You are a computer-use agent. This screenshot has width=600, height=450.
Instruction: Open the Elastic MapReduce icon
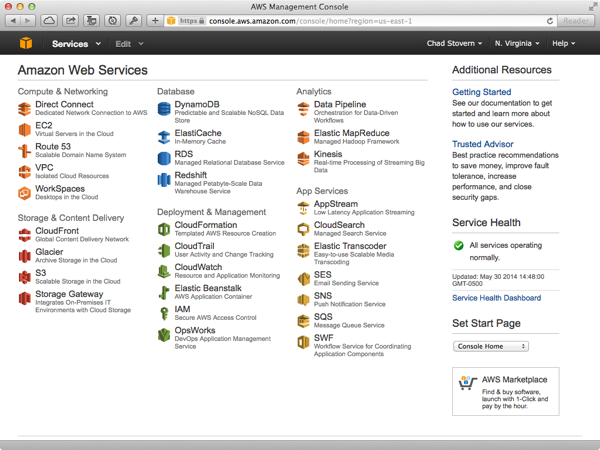[x=303, y=137]
